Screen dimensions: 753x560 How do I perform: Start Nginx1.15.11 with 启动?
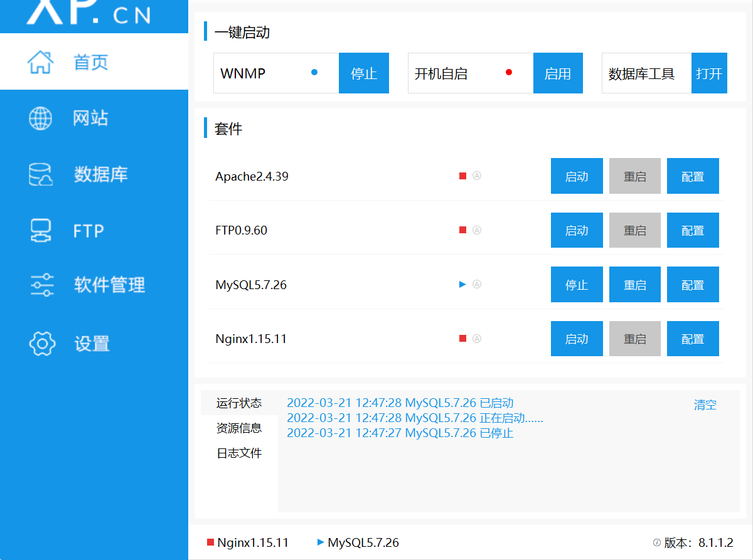click(x=577, y=339)
